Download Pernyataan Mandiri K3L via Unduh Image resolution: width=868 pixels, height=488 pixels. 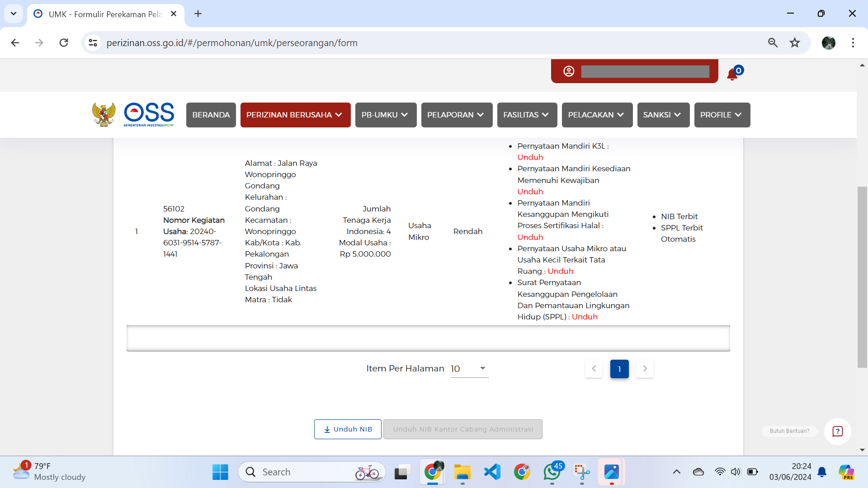point(530,157)
